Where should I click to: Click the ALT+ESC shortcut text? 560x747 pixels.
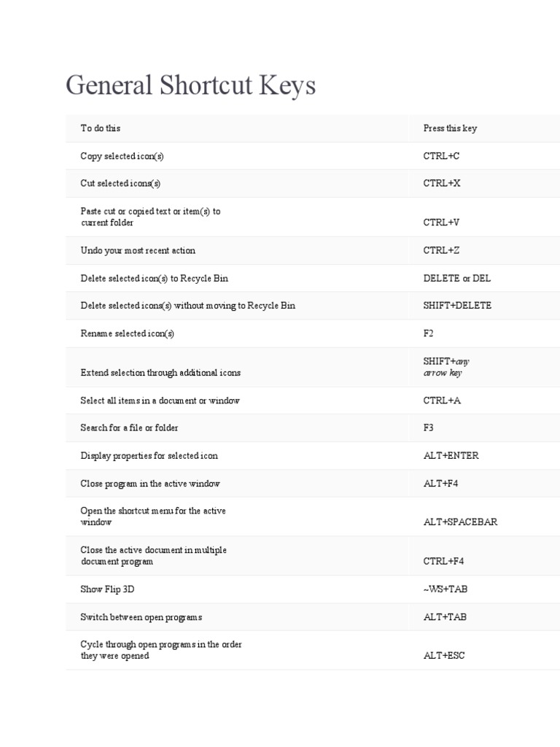click(444, 656)
